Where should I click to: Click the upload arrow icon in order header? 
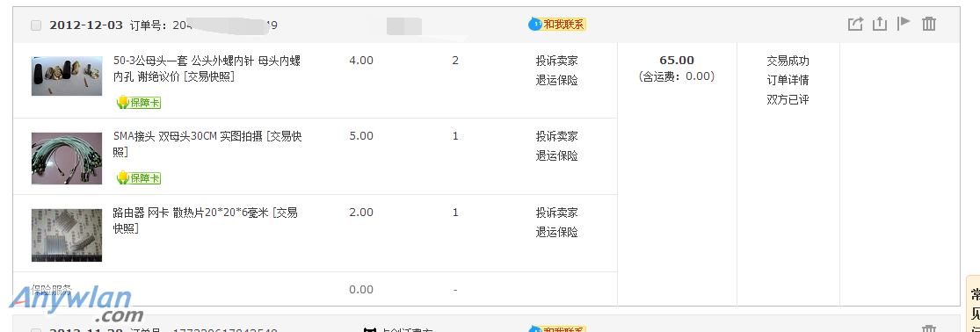coord(880,25)
